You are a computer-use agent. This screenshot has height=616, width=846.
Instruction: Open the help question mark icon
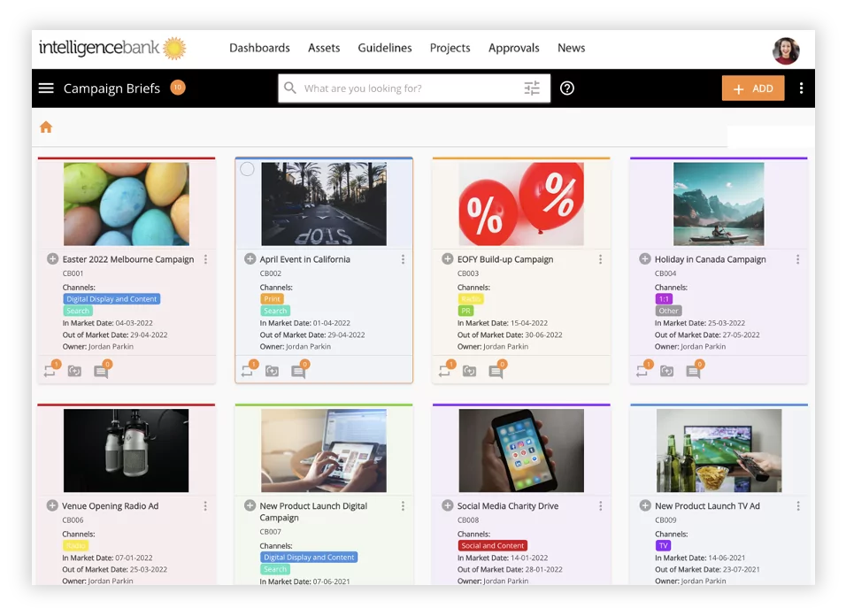coord(566,88)
